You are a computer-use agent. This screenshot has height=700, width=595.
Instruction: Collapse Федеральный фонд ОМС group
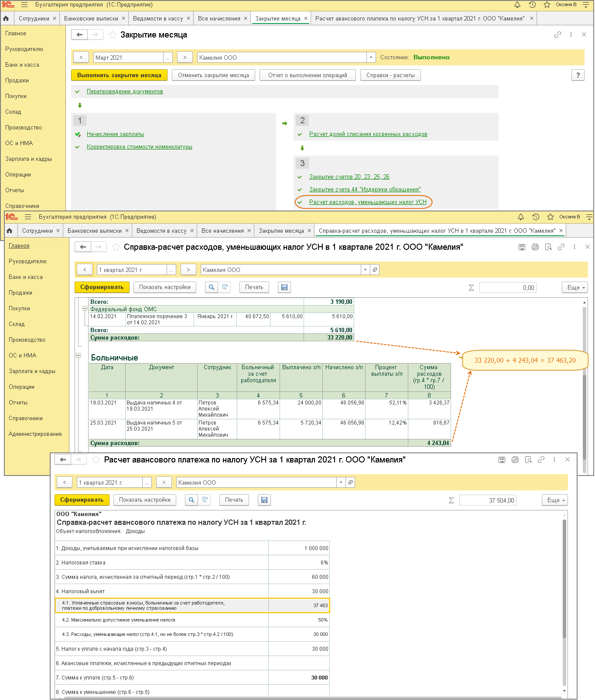click(85, 309)
